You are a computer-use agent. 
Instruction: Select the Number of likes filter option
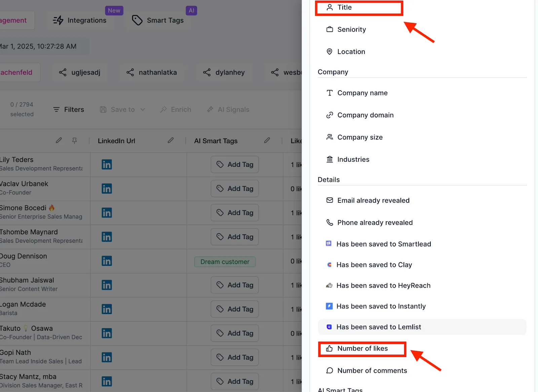[x=362, y=349]
